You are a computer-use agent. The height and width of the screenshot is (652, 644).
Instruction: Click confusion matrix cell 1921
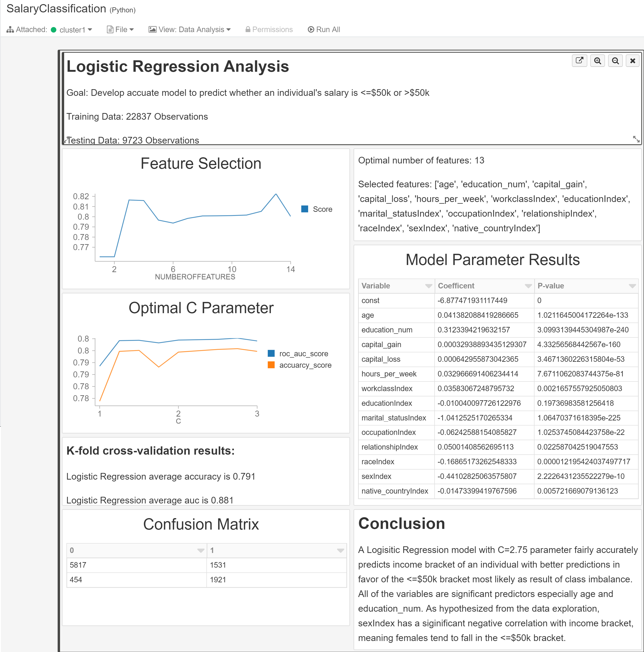277,580
